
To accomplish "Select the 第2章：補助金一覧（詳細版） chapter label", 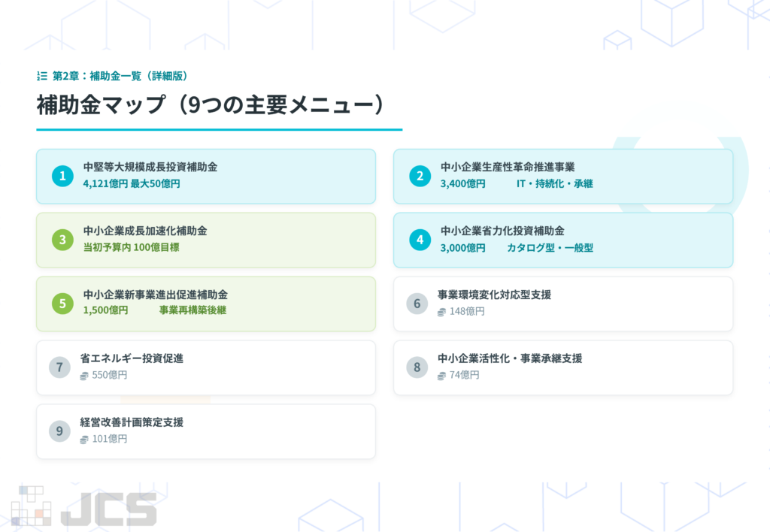I will [120, 76].
